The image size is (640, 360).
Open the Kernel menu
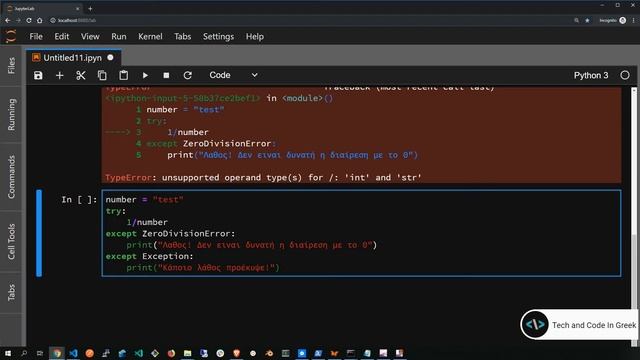[150, 37]
